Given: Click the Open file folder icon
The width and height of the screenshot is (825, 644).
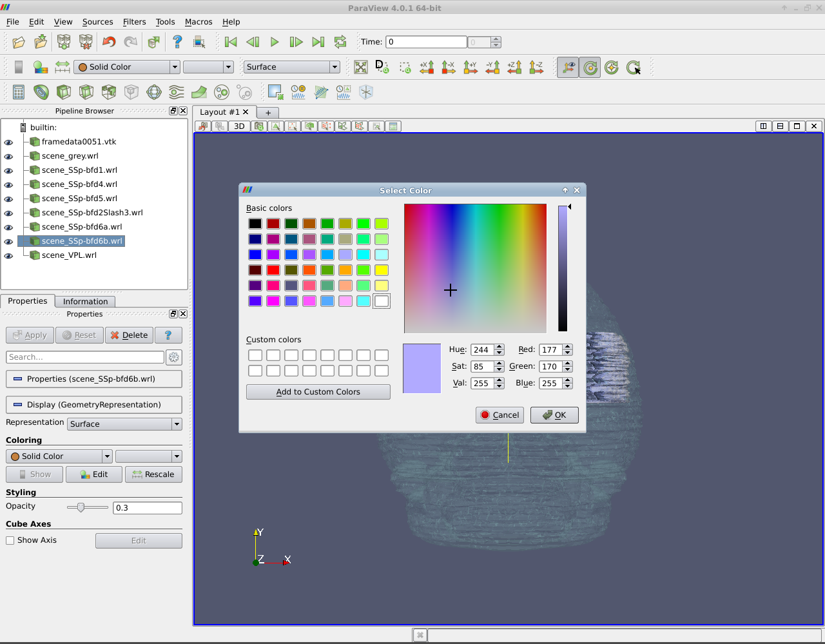Looking at the screenshot, I should 19,43.
